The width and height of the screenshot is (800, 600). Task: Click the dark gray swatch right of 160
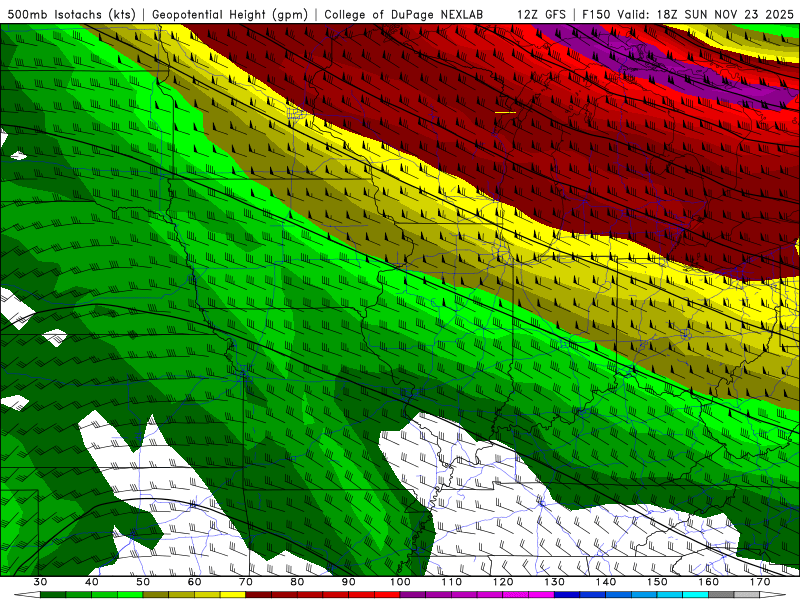[721, 595]
